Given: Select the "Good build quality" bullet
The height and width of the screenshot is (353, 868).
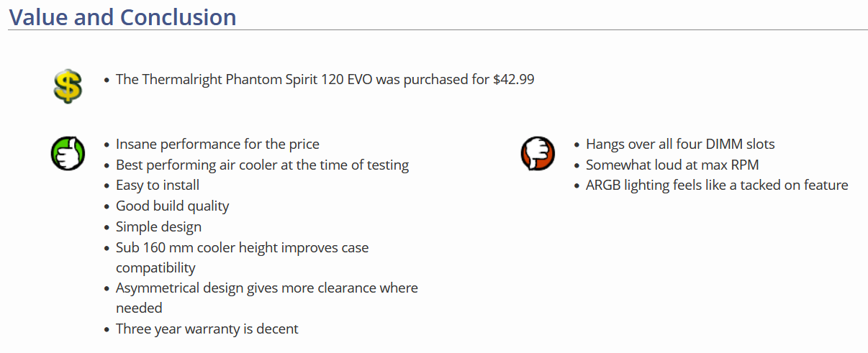Looking at the screenshot, I should pyautogui.click(x=172, y=206).
